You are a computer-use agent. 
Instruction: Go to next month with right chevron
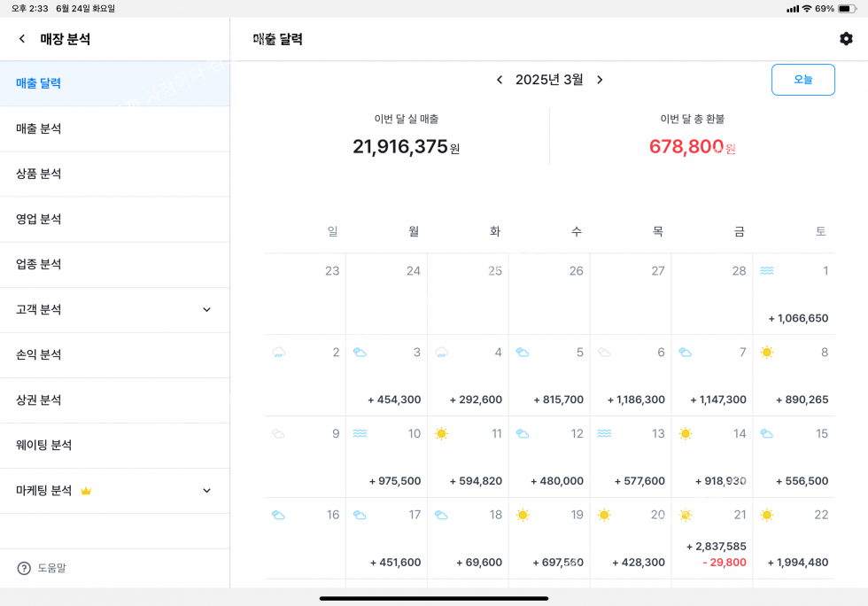click(600, 80)
